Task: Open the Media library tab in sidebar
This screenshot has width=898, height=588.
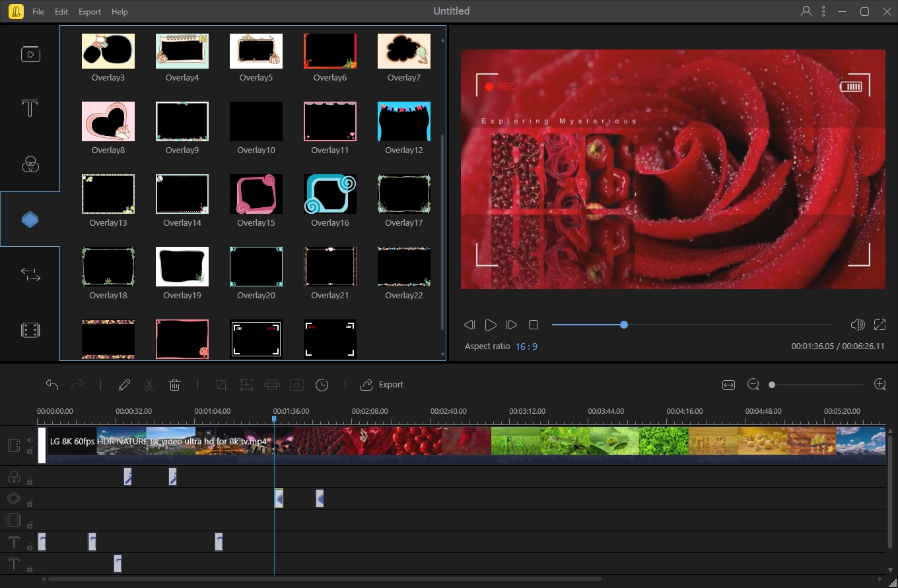Action: [30, 54]
